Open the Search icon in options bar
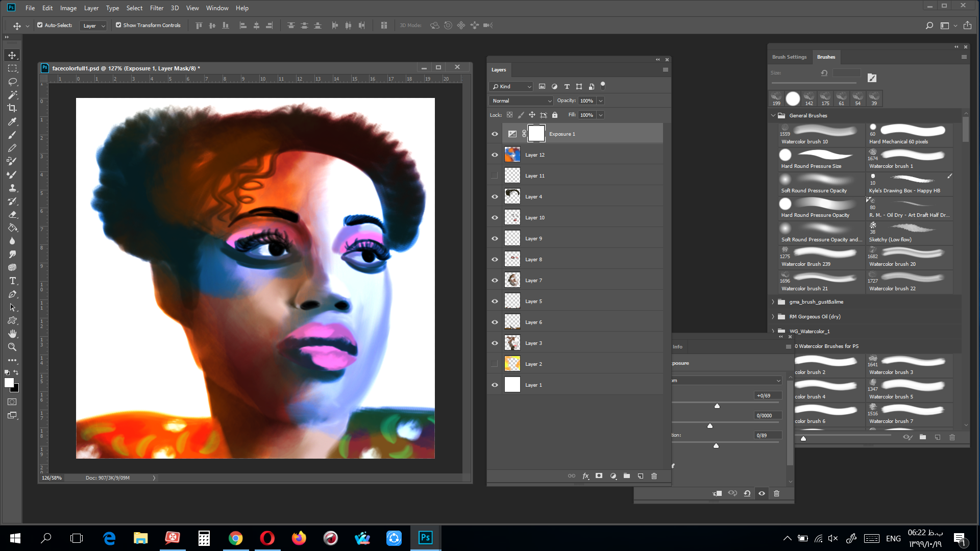The height and width of the screenshot is (551, 980). (929, 26)
